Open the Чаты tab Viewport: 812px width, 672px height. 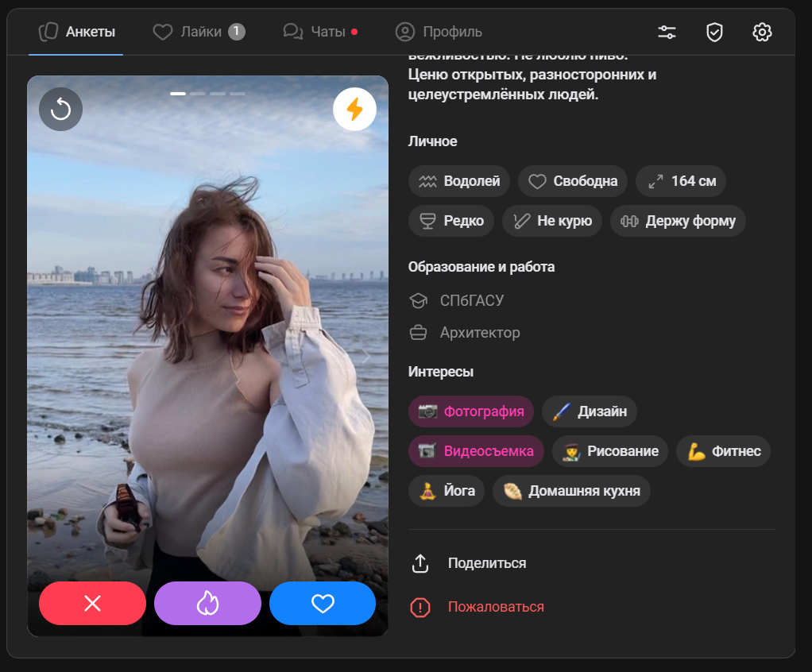coord(320,32)
